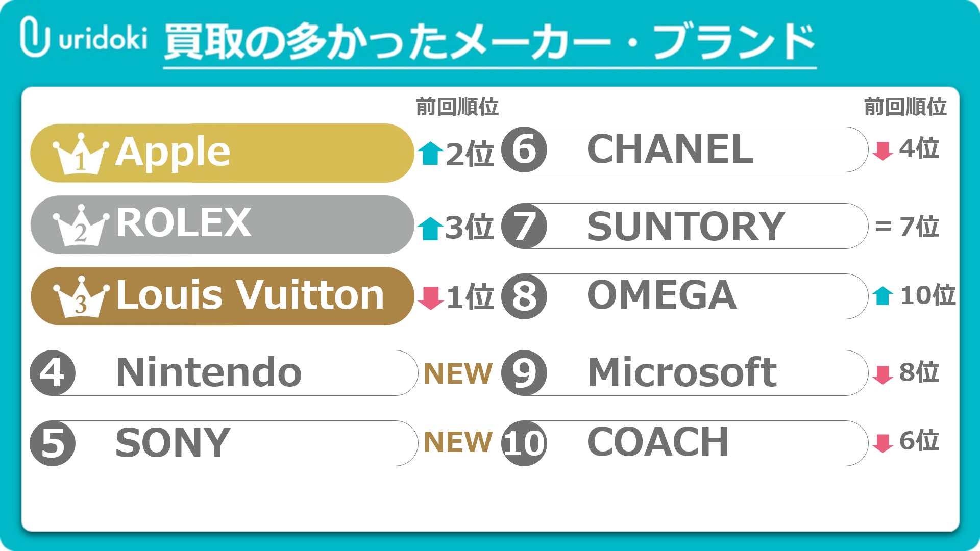The height and width of the screenshot is (551, 980).
Task: Click the equals sign beside SUNTORY
Action: point(883,226)
